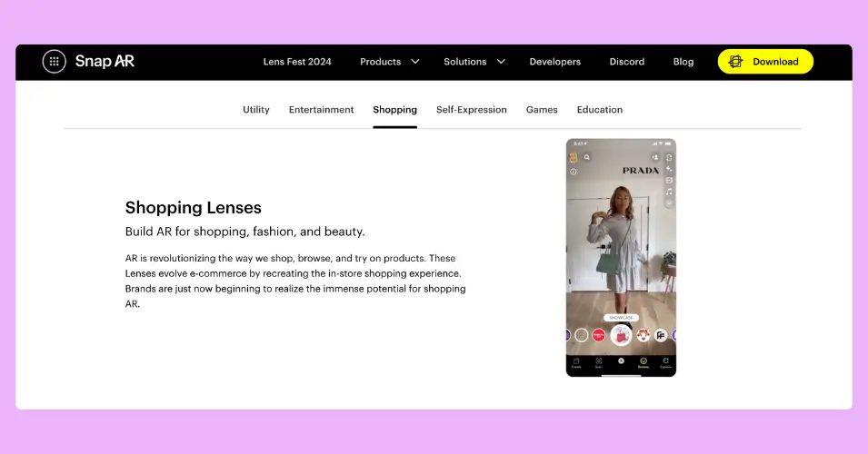This screenshot has height=454, width=868.
Task: Select the FF logo lens in carousel
Action: click(x=661, y=335)
